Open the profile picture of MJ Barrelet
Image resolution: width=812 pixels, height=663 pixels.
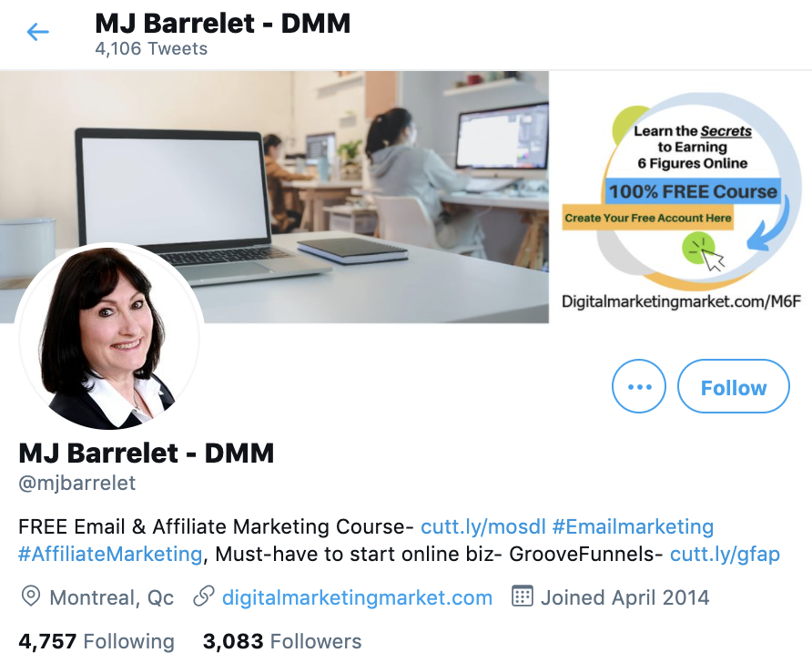(x=108, y=338)
